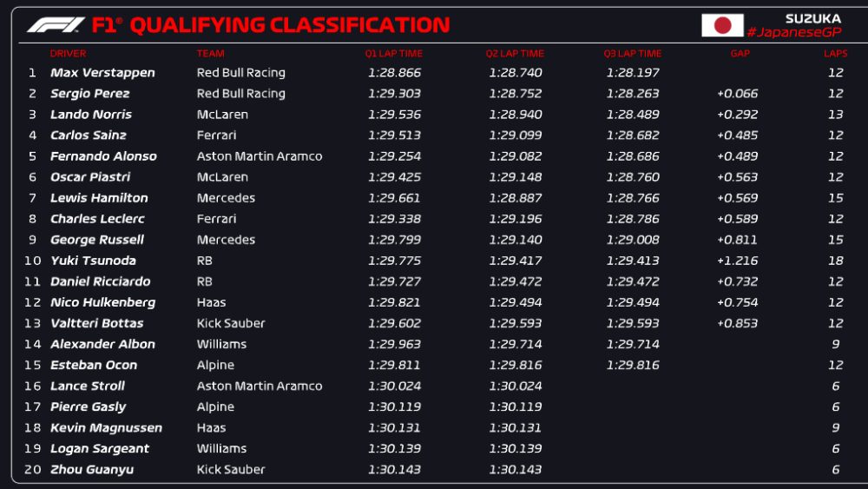Click the SUZUKA circuit label
The image size is (868, 489).
coord(812,18)
